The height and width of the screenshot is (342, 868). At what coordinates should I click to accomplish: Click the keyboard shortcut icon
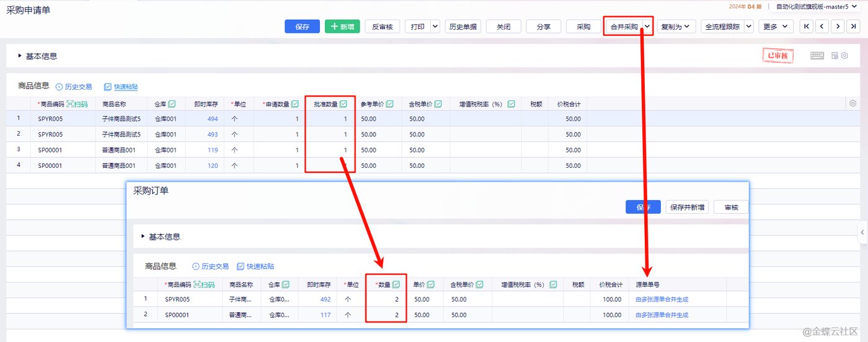click(x=817, y=56)
